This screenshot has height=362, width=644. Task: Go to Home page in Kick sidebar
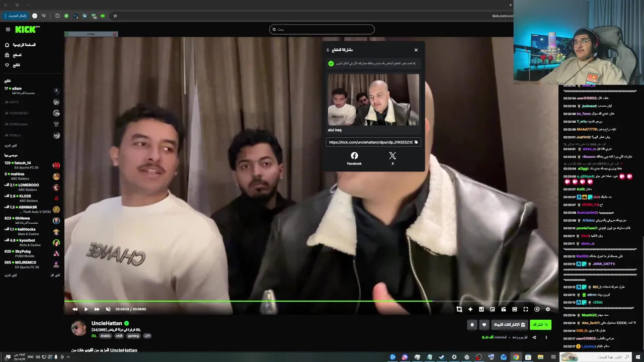pos(21,45)
